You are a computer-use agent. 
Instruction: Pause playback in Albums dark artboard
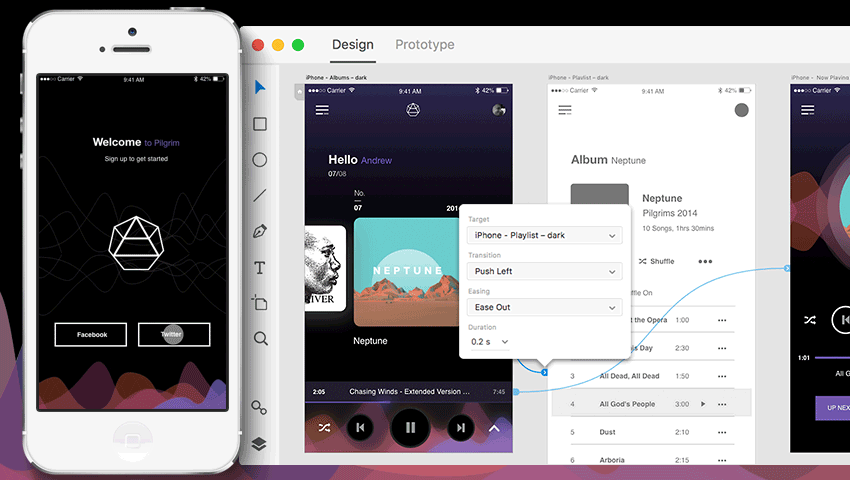tap(410, 427)
